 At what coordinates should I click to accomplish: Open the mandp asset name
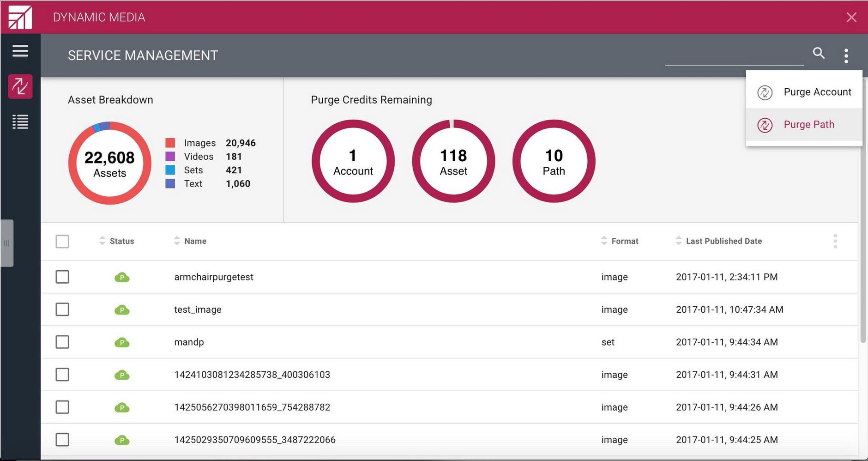coord(189,342)
